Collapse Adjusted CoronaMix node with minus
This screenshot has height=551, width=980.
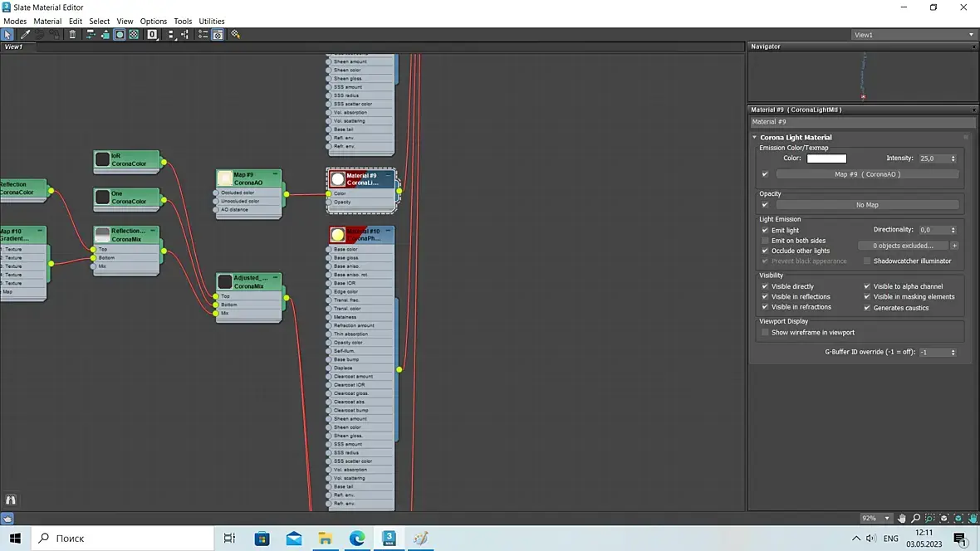point(275,277)
